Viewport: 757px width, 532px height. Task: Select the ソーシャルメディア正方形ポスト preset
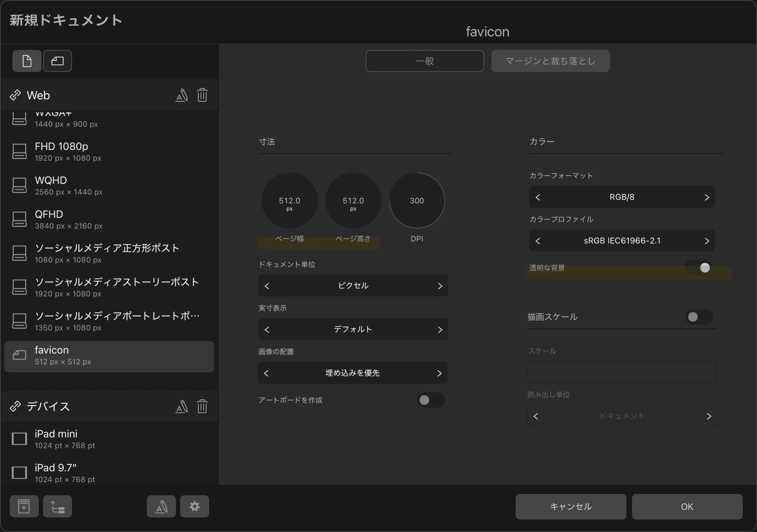(x=109, y=254)
